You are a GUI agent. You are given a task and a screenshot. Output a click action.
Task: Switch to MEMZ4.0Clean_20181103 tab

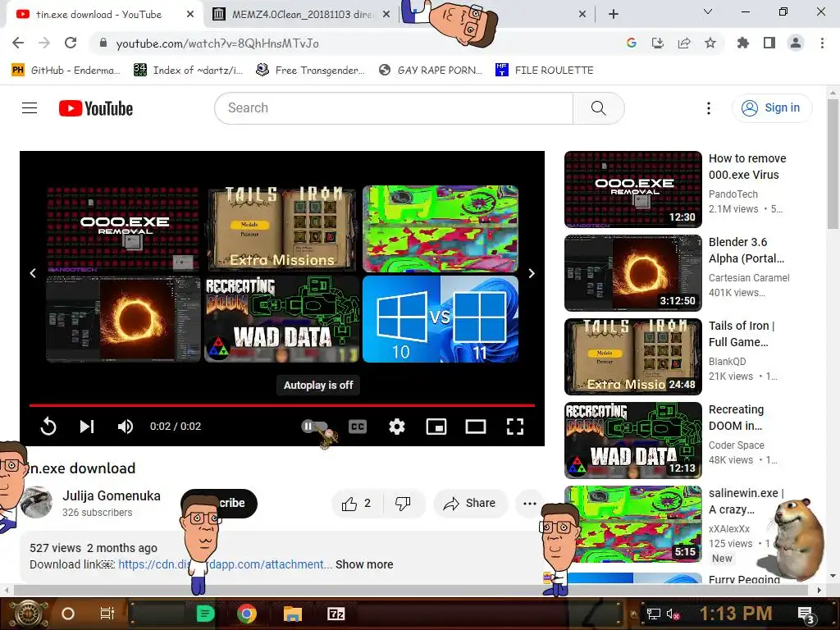click(x=302, y=15)
